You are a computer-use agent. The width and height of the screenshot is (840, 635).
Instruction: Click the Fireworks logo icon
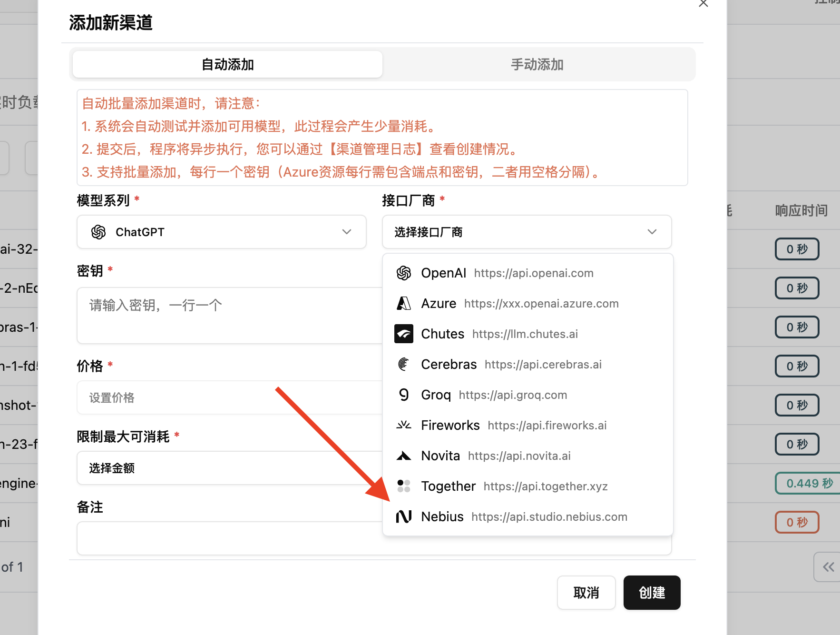pos(403,426)
